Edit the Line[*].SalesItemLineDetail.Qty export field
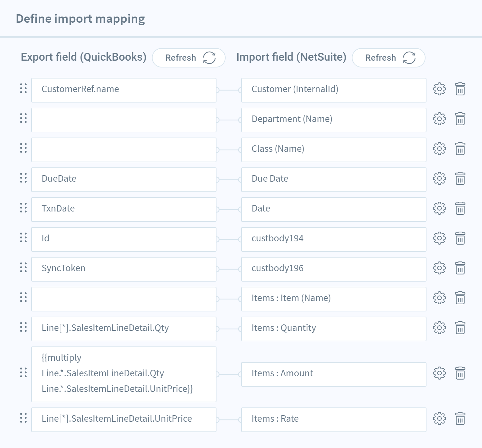 pyautogui.click(x=124, y=329)
